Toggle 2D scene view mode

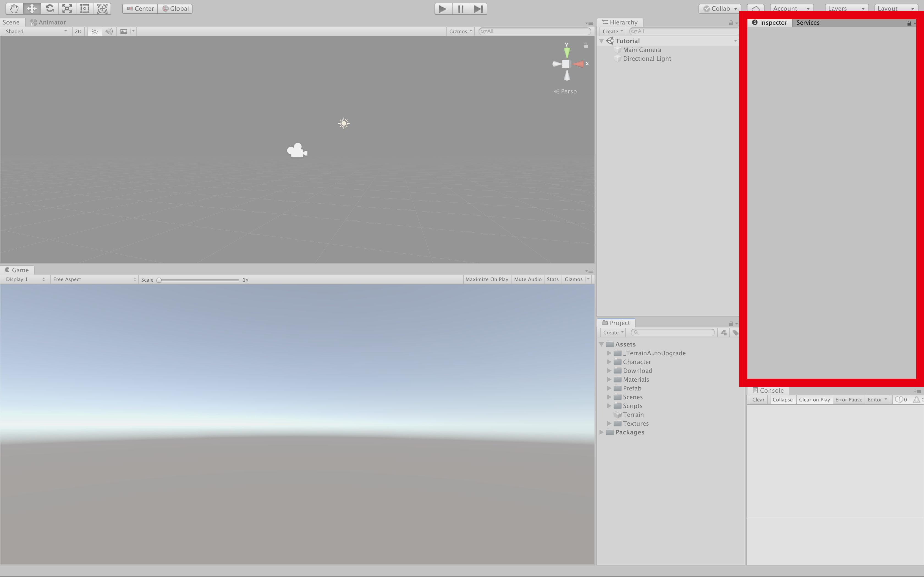(78, 31)
